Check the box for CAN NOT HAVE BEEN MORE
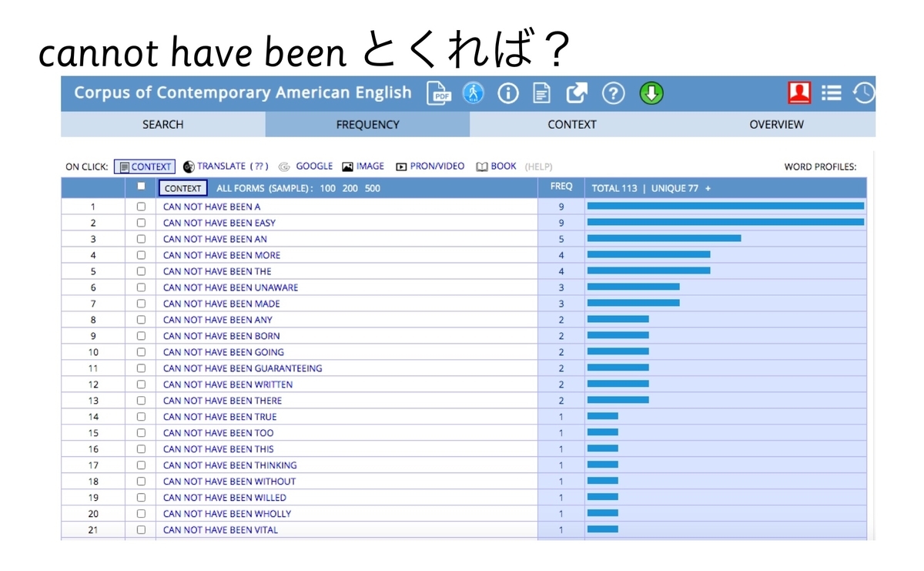This screenshot has height=571, width=924. click(x=141, y=255)
